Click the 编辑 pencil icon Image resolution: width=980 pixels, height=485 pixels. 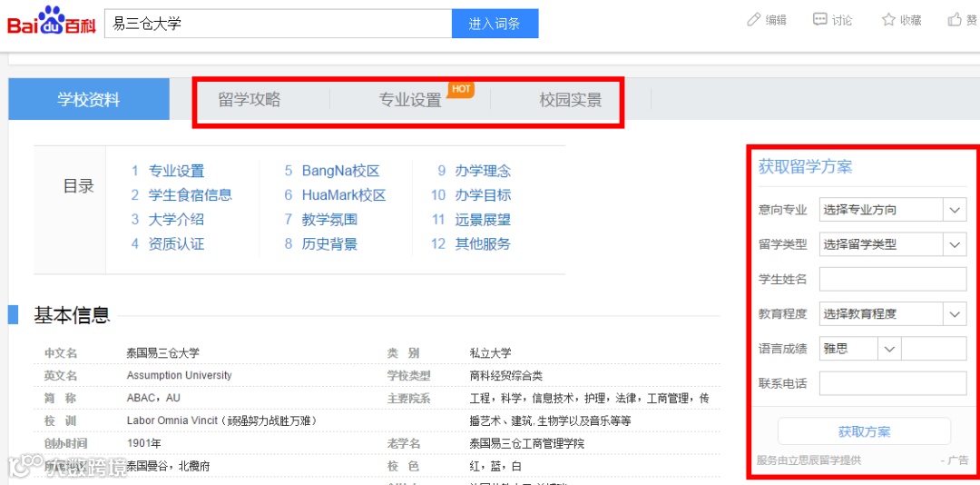tap(754, 20)
